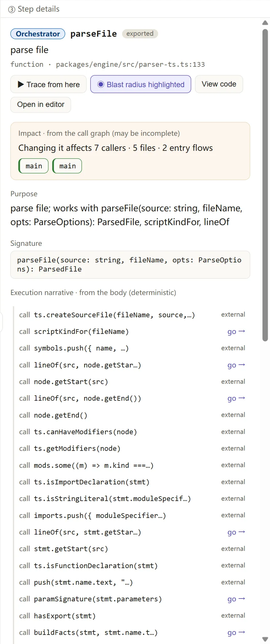Click the vertical scrollbar thumb
270x644 pixels.
click(265, 185)
